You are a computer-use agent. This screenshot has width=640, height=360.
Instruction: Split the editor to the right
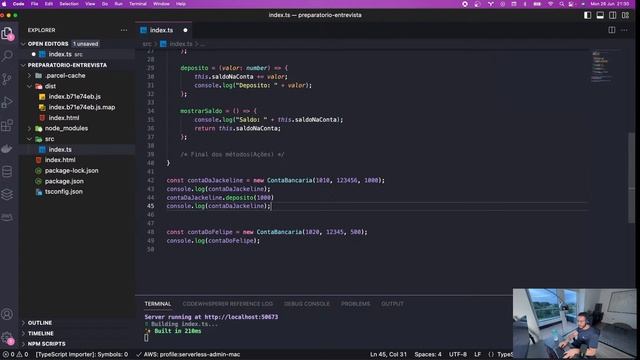[x=611, y=30]
